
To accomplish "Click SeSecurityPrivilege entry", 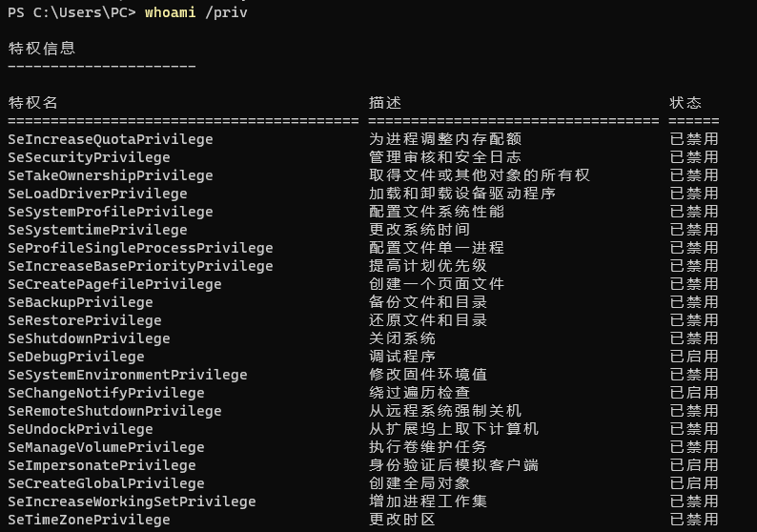I will (x=89, y=157).
